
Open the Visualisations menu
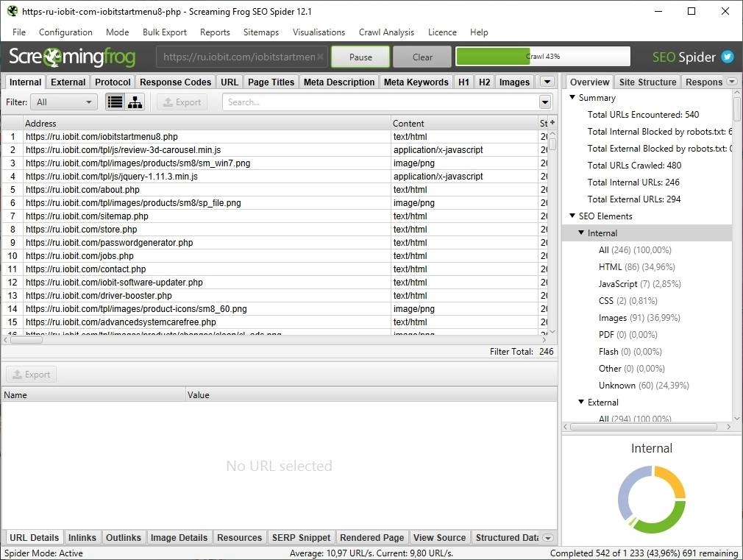(x=319, y=32)
